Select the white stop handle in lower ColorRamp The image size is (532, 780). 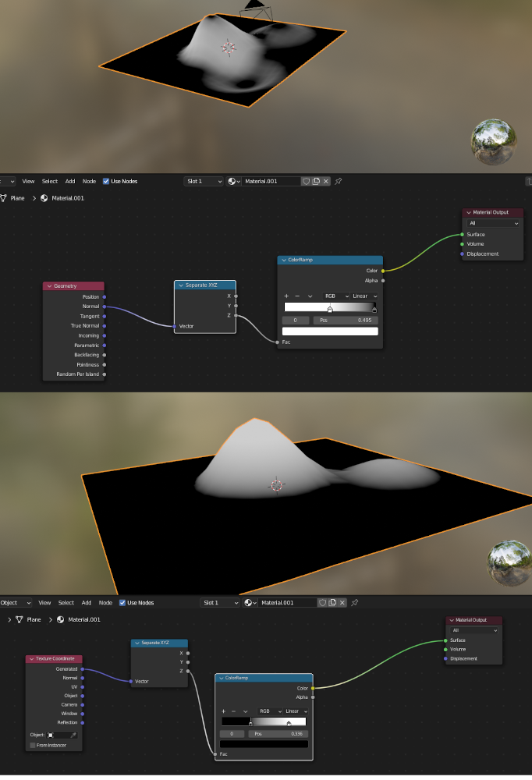tap(289, 723)
